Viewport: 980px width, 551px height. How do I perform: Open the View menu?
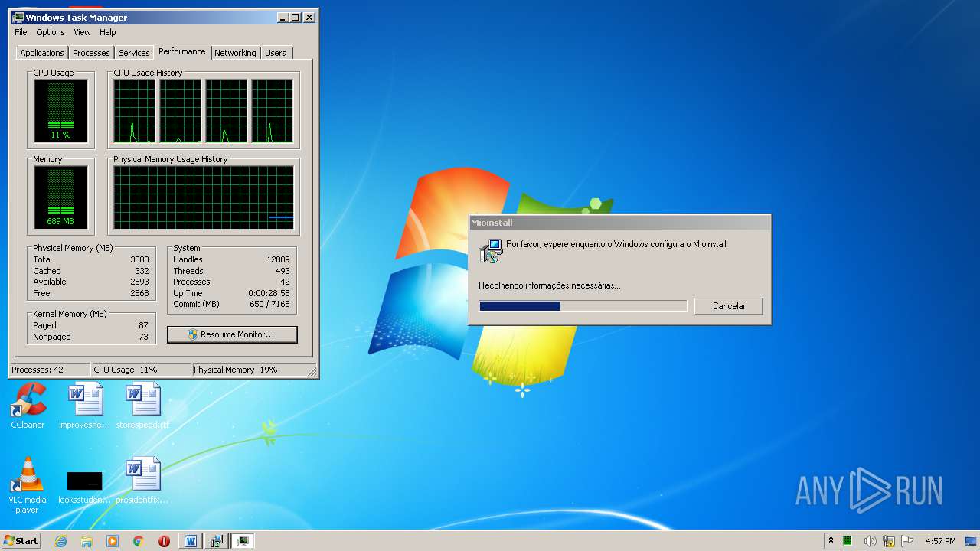pos(82,32)
